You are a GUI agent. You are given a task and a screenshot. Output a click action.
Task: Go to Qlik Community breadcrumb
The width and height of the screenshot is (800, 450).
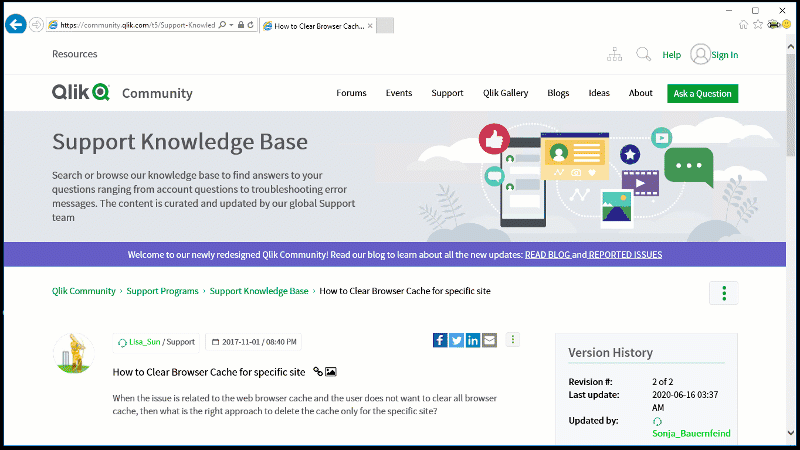[84, 291]
